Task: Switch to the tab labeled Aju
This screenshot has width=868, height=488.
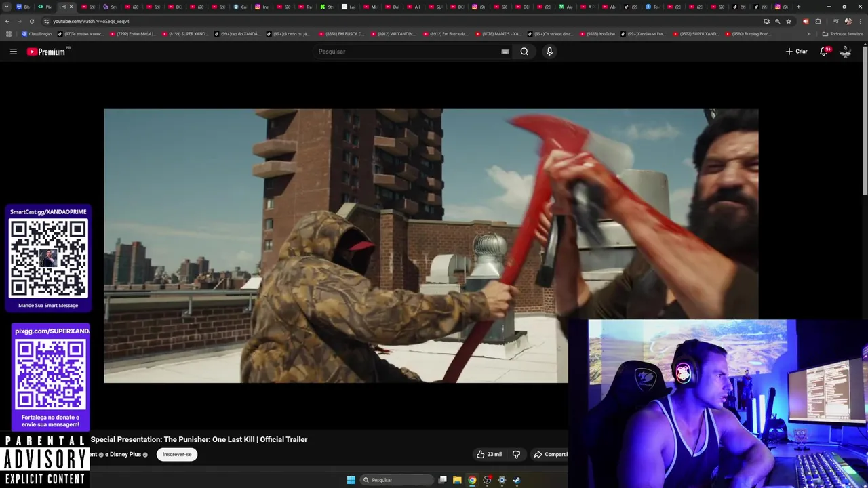Action: (x=565, y=7)
